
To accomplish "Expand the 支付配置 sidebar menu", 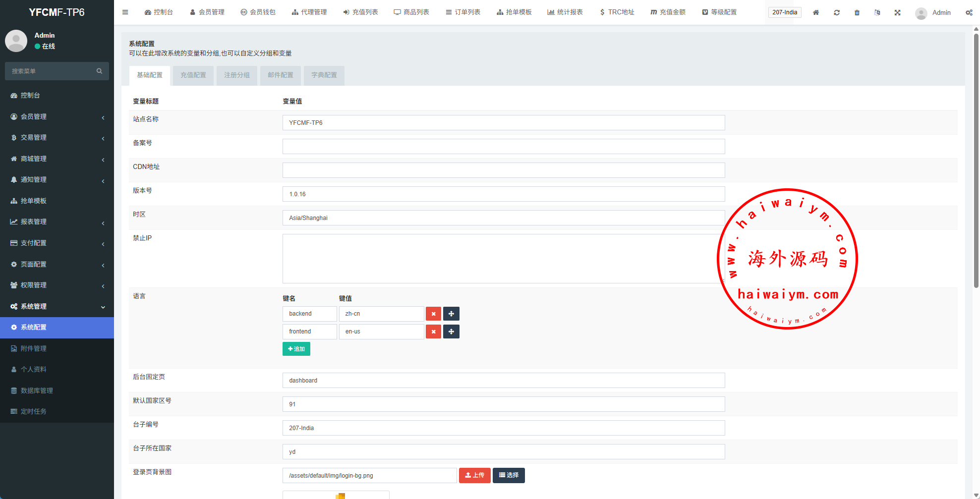I will pos(57,243).
